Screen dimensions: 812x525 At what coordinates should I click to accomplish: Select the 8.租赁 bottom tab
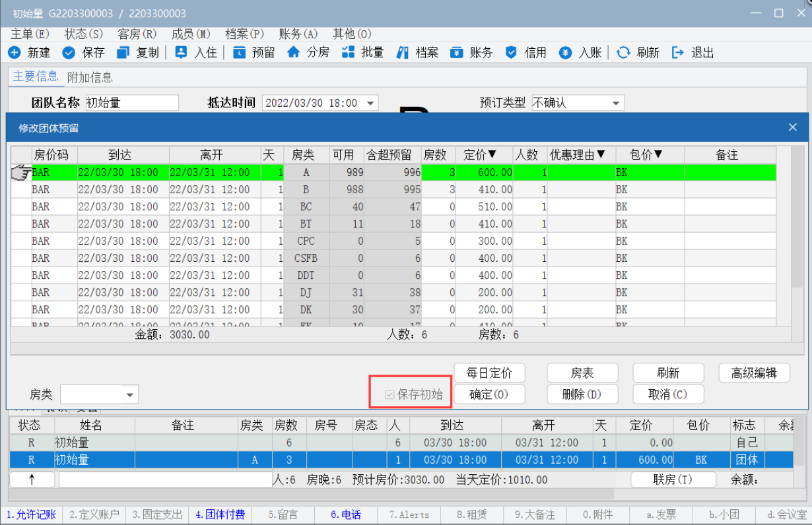tap(472, 514)
